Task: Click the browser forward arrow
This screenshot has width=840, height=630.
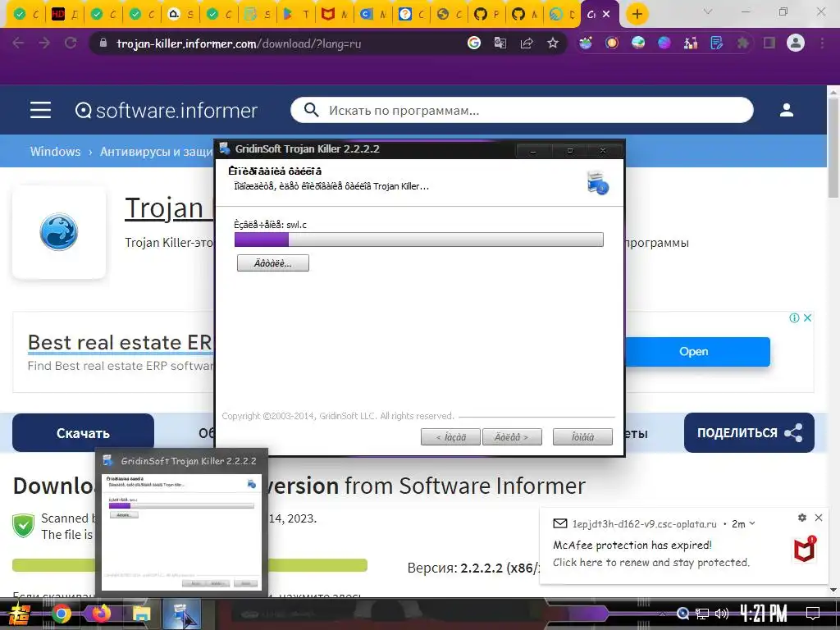Action: 44,43
